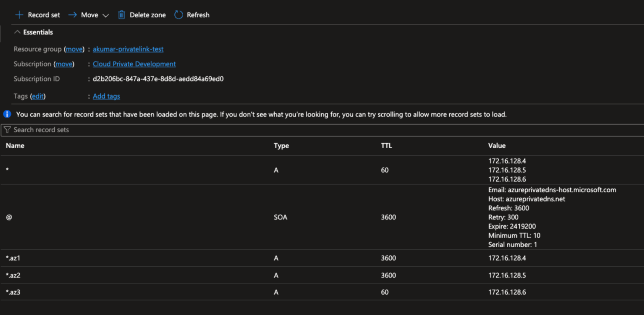The width and height of the screenshot is (644, 315).
Task: Select the *.az1 record name
Action: [13, 258]
